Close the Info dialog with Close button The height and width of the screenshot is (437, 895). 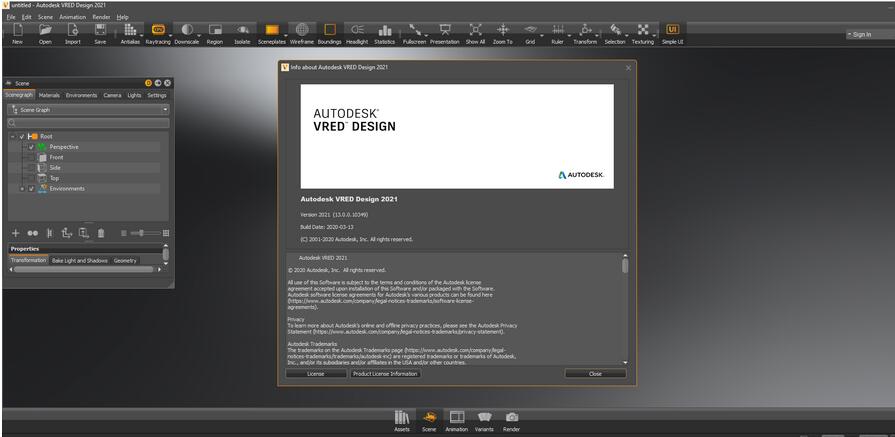point(595,374)
